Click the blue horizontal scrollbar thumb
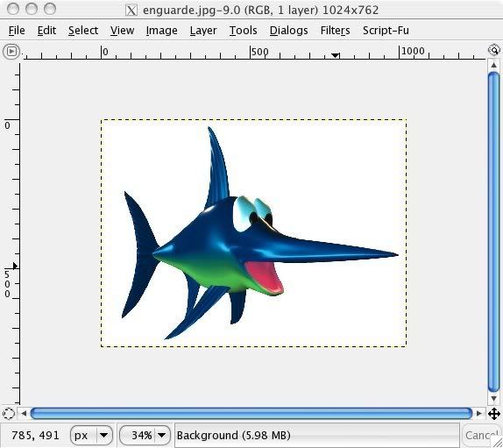503x448 pixels. [251, 413]
